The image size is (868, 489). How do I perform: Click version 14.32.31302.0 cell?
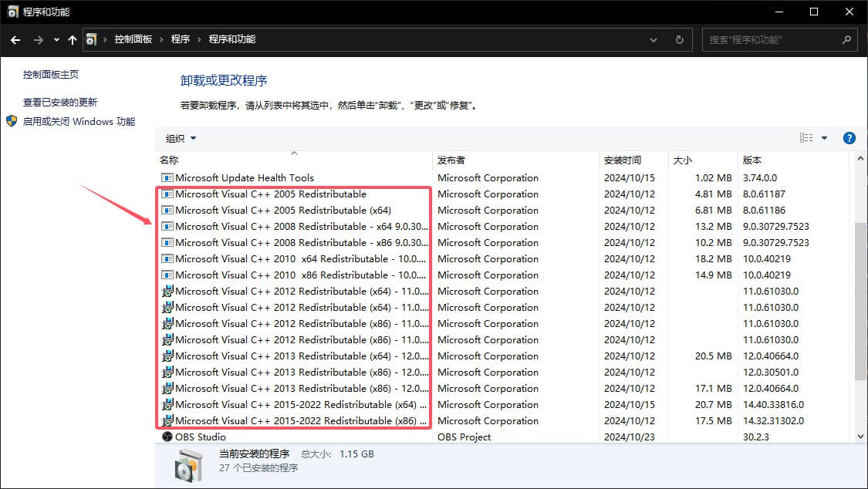(x=773, y=420)
